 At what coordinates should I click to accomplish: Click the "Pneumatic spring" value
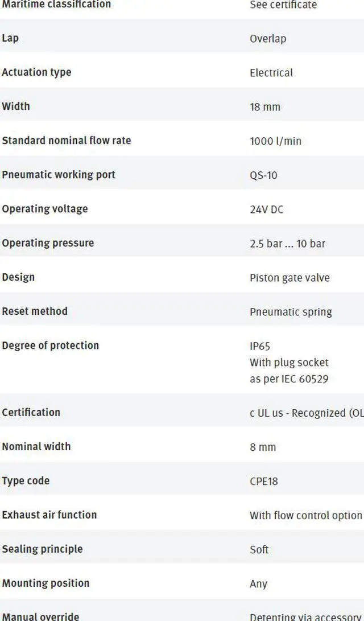pyautogui.click(x=291, y=312)
